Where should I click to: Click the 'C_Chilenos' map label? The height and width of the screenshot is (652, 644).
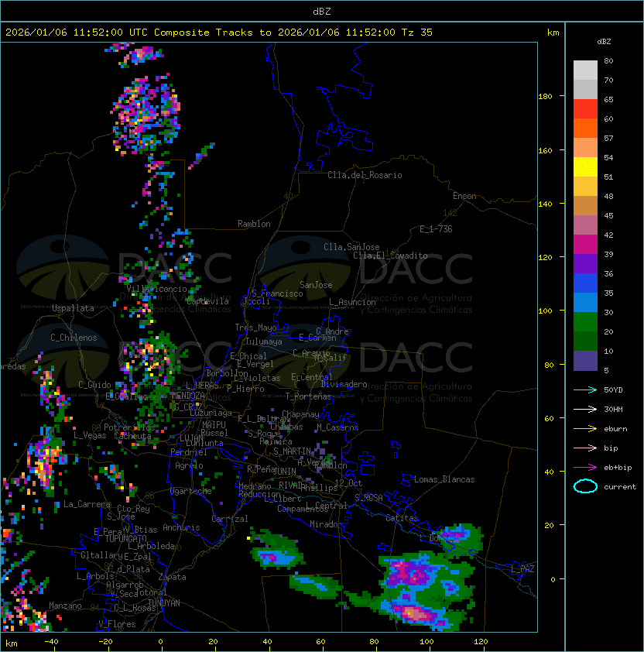[x=74, y=338]
